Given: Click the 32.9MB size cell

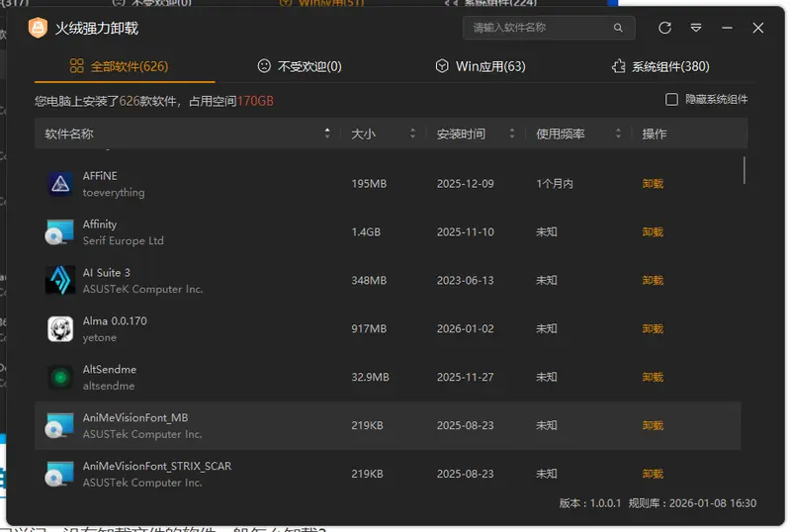Looking at the screenshot, I should click(x=370, y=377).
